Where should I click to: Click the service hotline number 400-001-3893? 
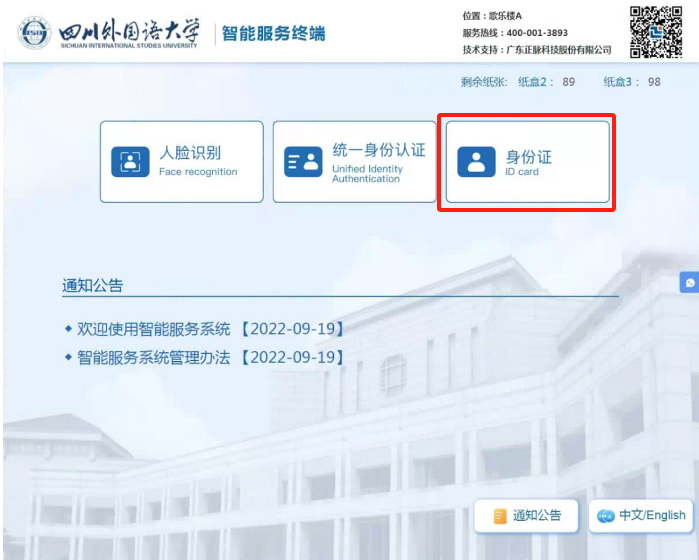(537, 33)
